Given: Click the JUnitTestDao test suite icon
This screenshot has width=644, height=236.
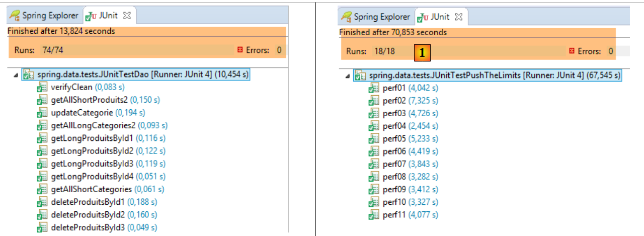Looking at the screenshot, I should [x=29, y=74].
